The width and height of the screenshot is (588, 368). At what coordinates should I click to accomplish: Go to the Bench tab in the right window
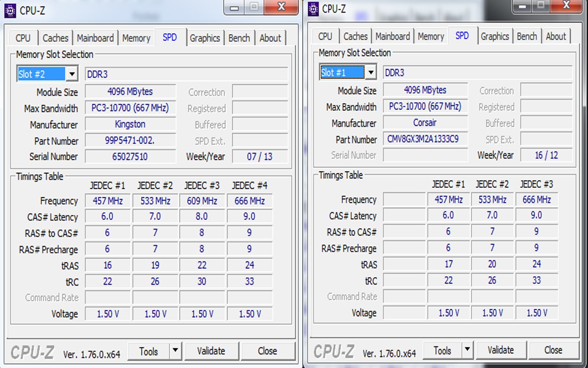coord(527,36)
